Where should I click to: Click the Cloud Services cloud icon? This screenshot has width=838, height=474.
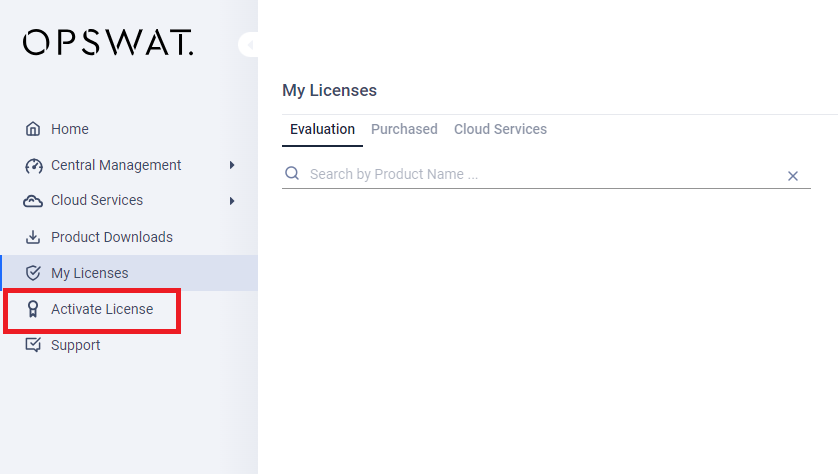(x=33, y=201)
